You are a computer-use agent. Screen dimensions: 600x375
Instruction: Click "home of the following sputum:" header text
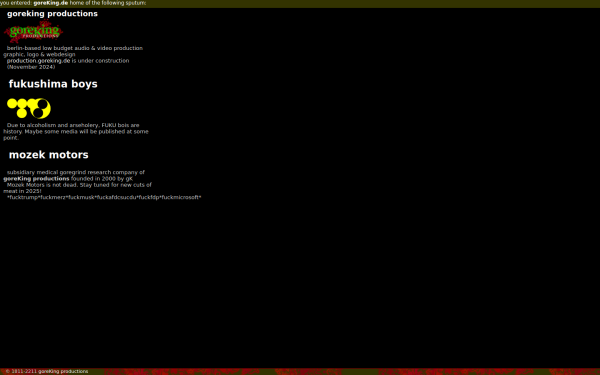click(x=108, y=3)
